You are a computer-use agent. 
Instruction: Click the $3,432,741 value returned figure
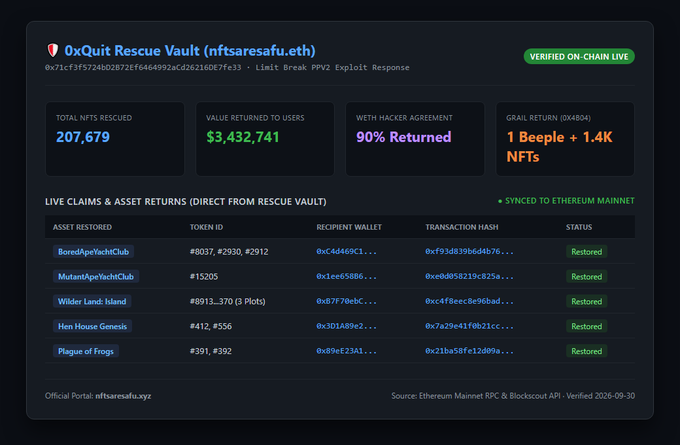coord(242,137)
